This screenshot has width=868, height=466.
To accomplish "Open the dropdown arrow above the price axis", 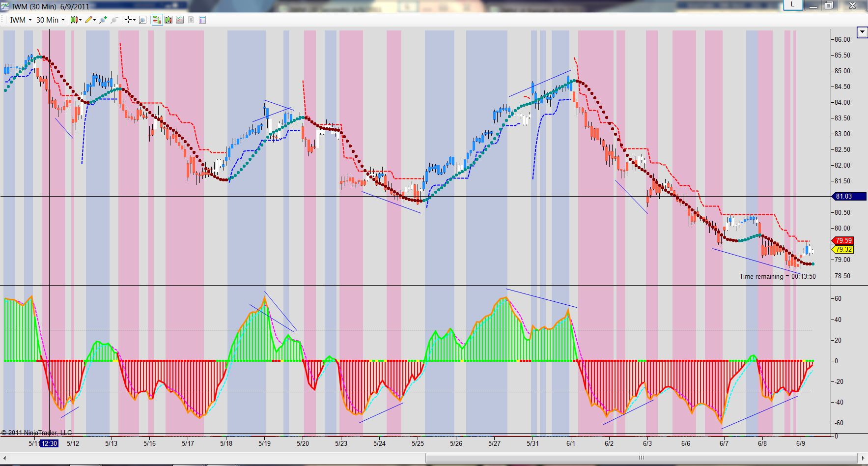I will (x=862, y=32).
